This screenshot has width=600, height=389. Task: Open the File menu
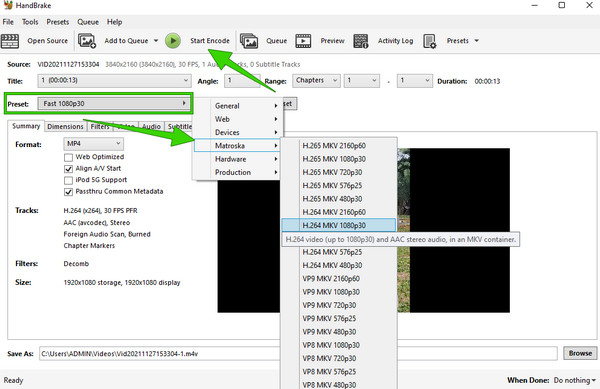click(8, 22)
